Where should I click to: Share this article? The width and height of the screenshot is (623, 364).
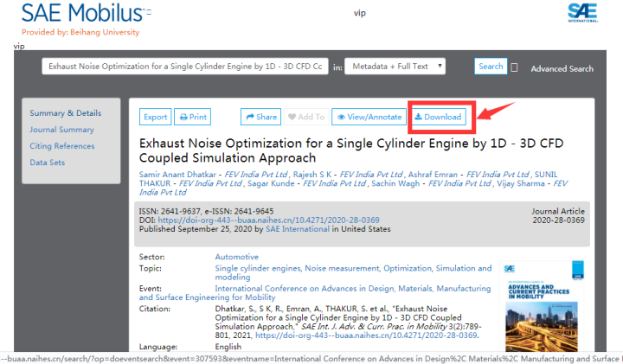pos(261,117)
